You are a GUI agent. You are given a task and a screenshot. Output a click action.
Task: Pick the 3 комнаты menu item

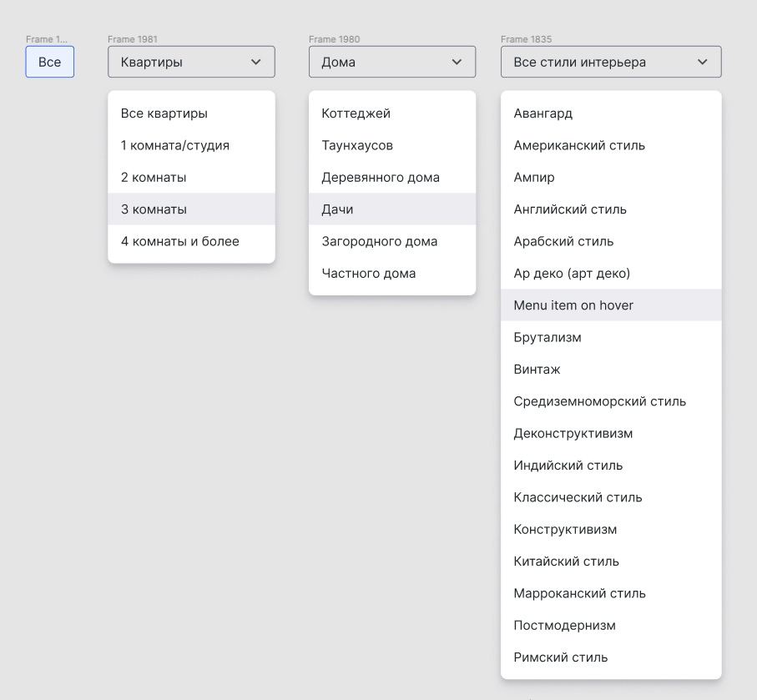pyautogui.click(x=192, y=209)
